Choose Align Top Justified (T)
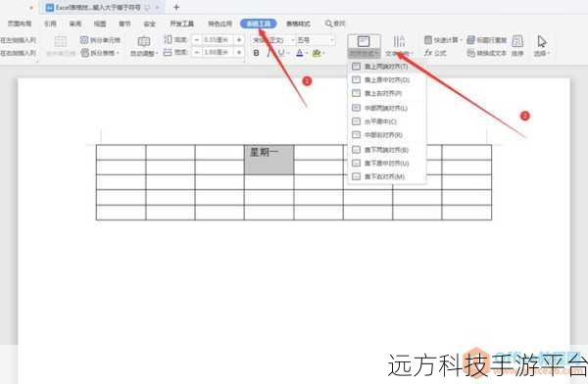Viewport: 588px width, 384px height. 387,67
